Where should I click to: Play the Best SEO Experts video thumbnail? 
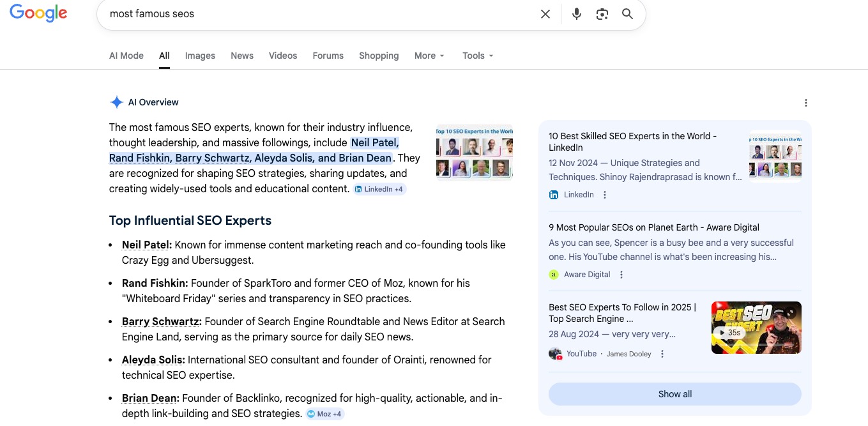click(756, 328)
